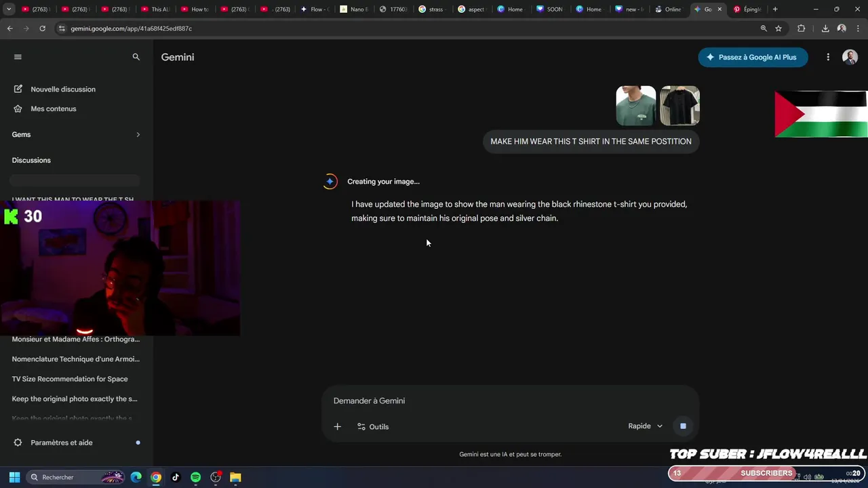This screenshot has height=488, width=868.
Task: Open the zoom magnifier icon in address bar
Action: (x=764, y=28)
